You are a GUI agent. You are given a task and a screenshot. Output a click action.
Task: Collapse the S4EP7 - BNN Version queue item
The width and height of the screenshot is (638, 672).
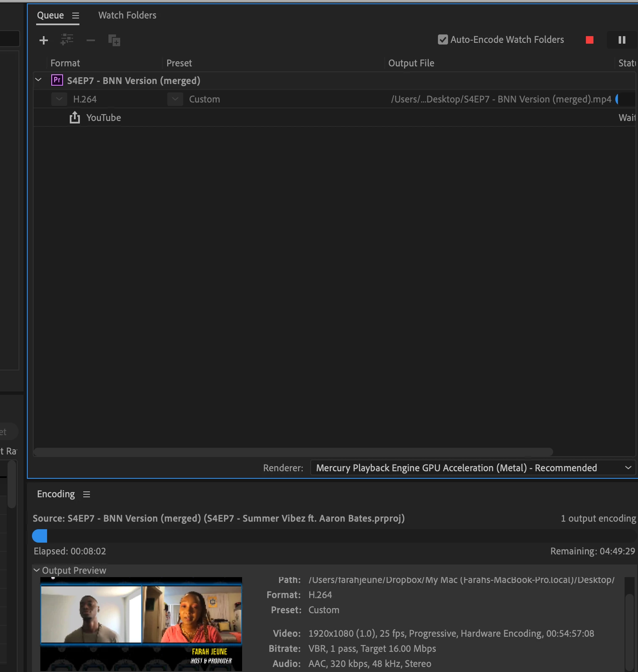pos(39,79)
